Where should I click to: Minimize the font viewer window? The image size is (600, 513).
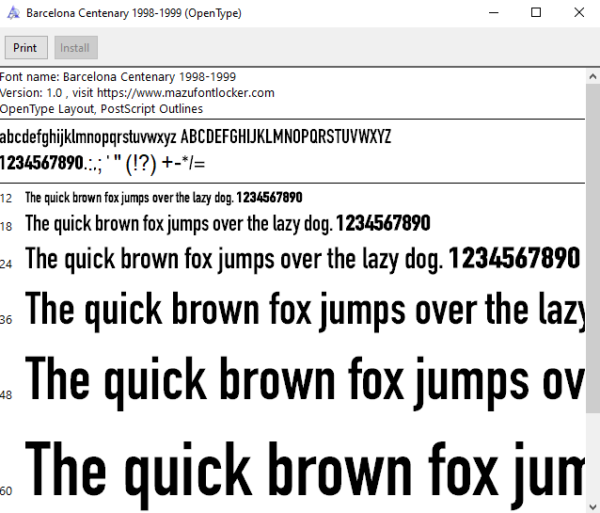(494, 13)
